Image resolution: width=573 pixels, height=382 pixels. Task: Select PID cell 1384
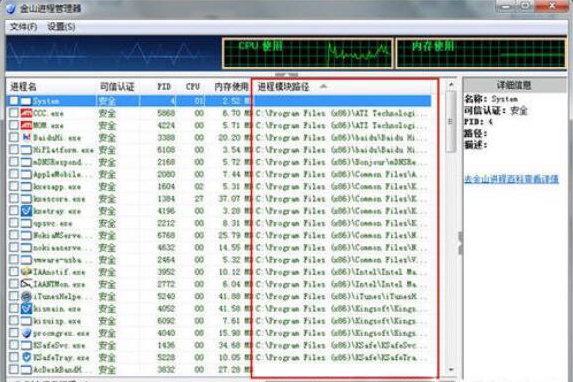[166, 199]
